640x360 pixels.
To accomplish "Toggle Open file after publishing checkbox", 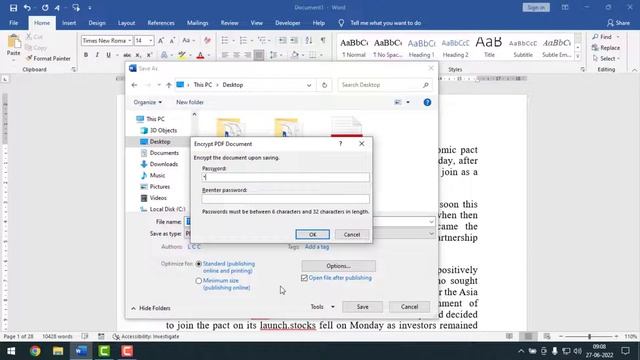I will [304, 278].
